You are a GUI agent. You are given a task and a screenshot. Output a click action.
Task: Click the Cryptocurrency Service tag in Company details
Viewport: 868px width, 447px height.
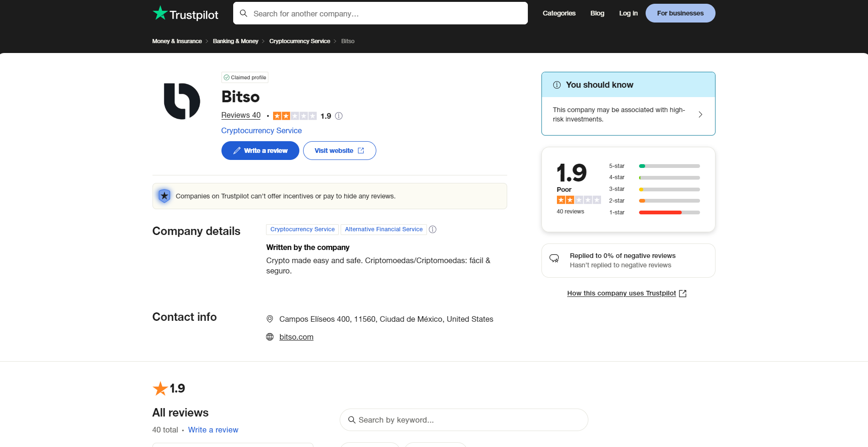click(303, 229)
